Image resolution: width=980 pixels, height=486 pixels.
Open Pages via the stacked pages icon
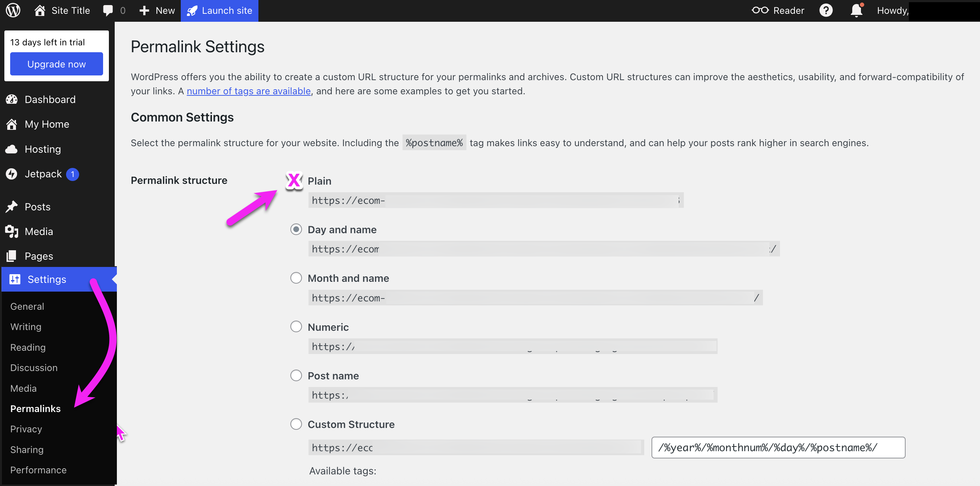point(11,256)
